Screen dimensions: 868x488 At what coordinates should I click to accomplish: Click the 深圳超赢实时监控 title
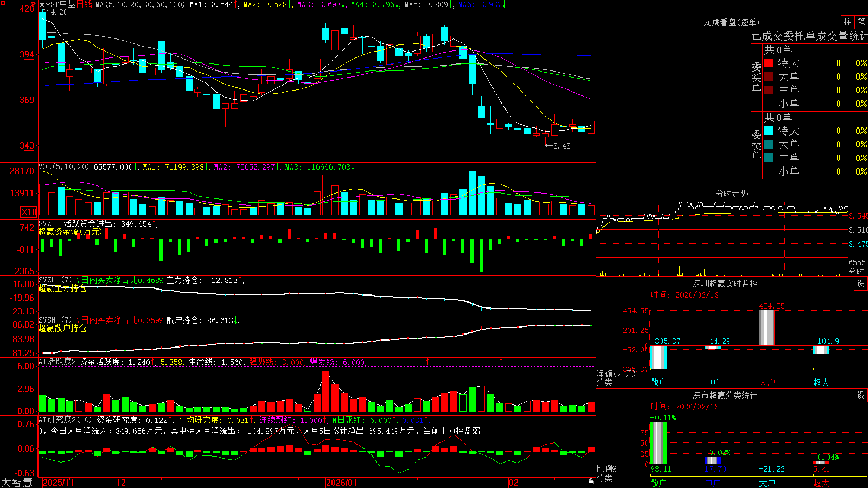[725, 284]
